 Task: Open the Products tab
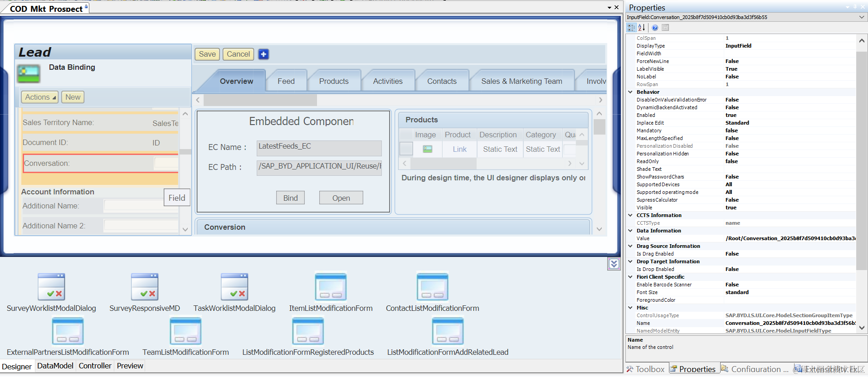(x=334, y=81)
